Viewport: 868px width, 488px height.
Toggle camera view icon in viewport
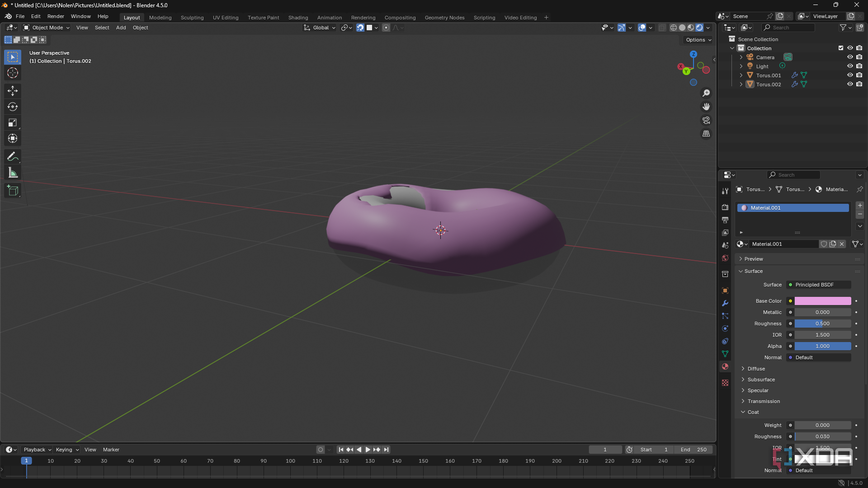[706, 120]
